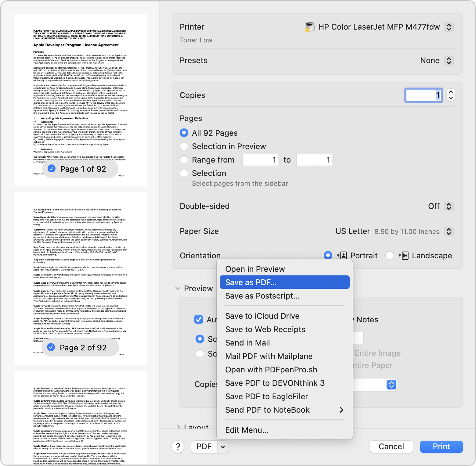Select the first Sc… scale radio button
The height and width of the screenshot is (466, 476).
tap(200, 339)
